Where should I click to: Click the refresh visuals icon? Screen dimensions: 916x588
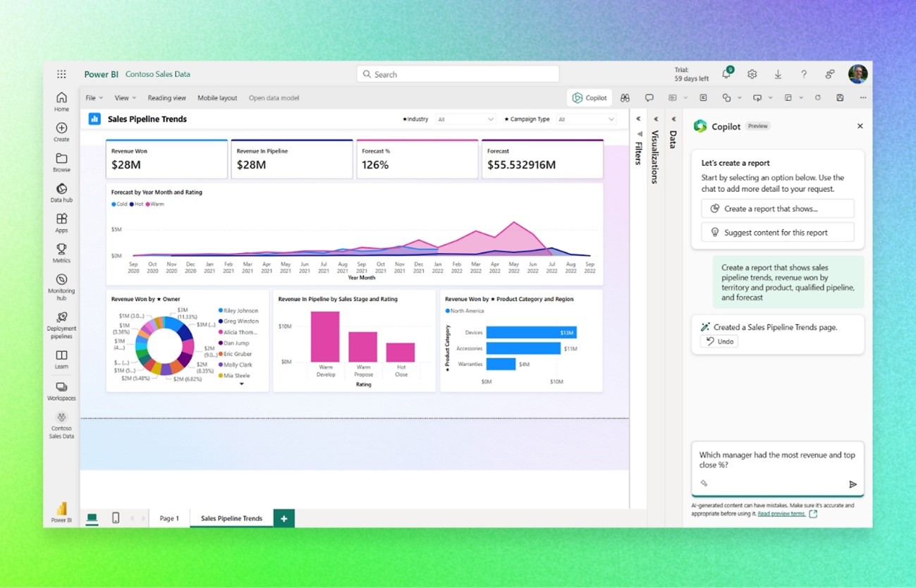(818, 98)
